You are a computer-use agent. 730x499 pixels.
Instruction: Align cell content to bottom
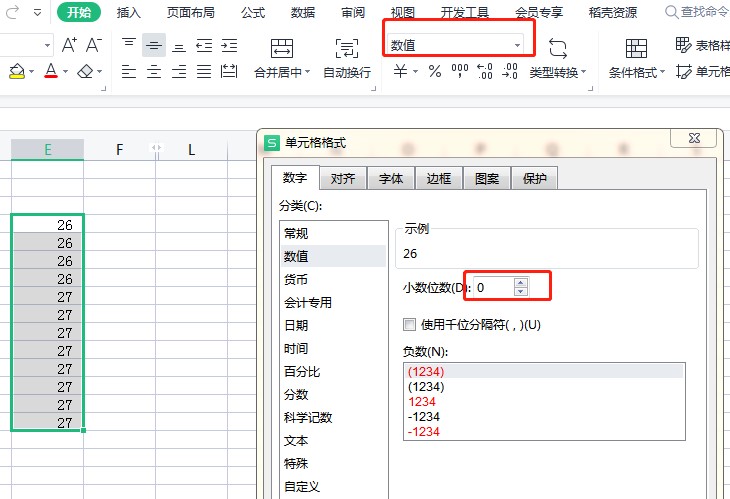[179, 45]
